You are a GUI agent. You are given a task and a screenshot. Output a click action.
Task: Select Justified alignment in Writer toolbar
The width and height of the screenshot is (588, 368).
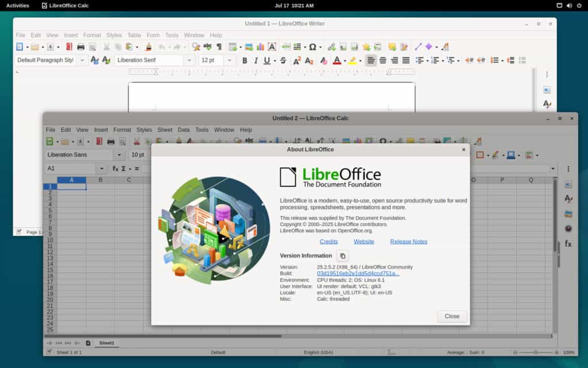406,60
